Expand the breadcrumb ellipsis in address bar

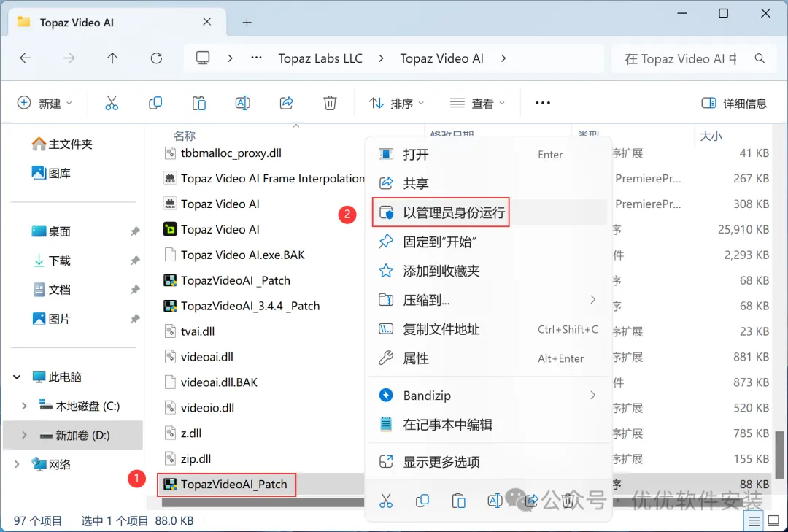tap(256, 58)
